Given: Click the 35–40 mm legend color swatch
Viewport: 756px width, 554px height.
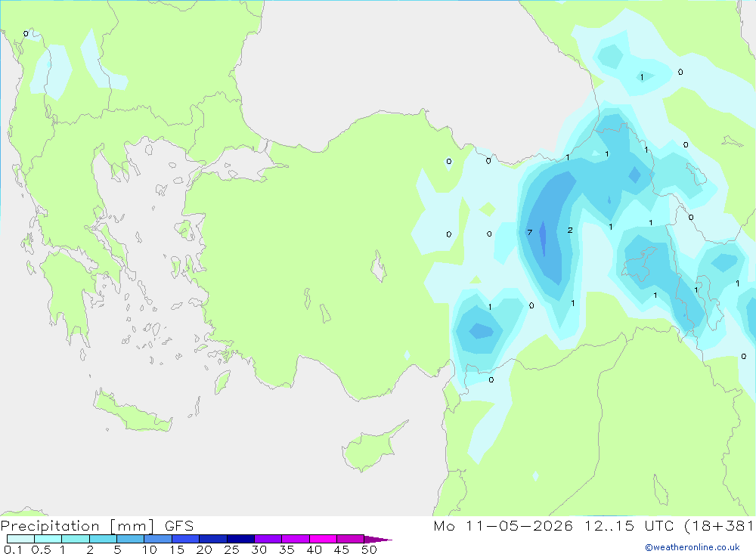Looking at the screenshot, I should (296, 539).
